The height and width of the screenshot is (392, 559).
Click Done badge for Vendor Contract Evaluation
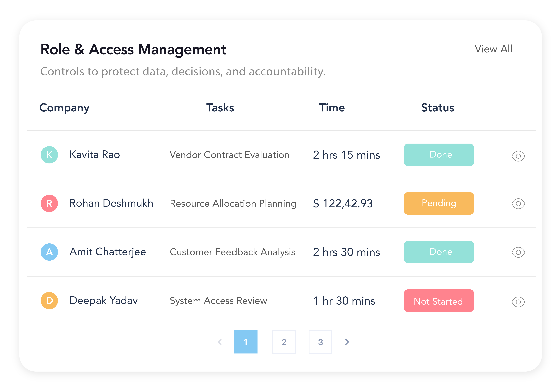tap(439, 155)
